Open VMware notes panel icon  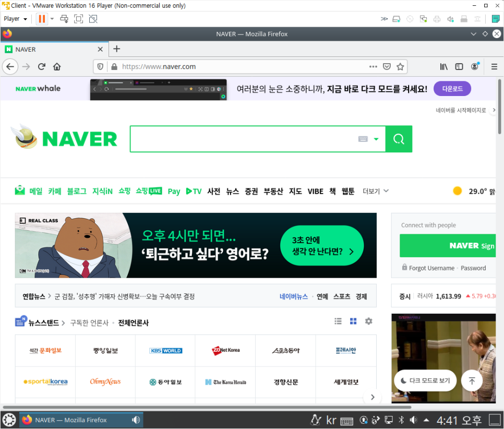pos(495,19)
